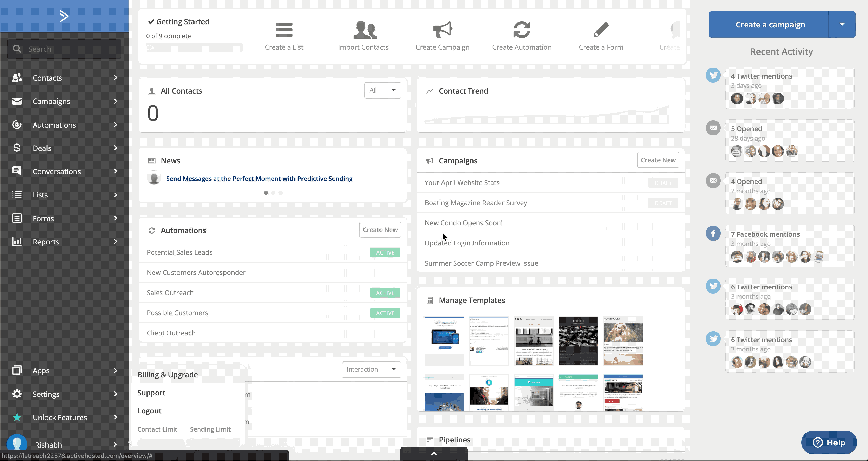
Task: Click the Create Campaign megaphone icon
Action: 442,30
